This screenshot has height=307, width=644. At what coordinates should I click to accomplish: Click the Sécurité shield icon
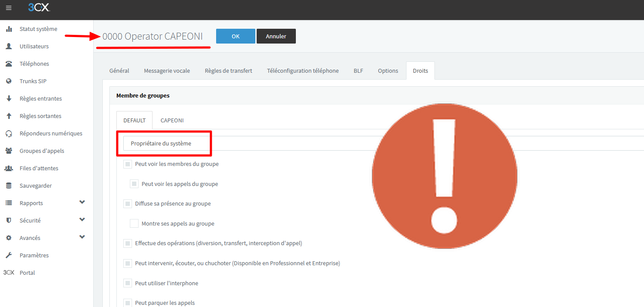(9, 221)
